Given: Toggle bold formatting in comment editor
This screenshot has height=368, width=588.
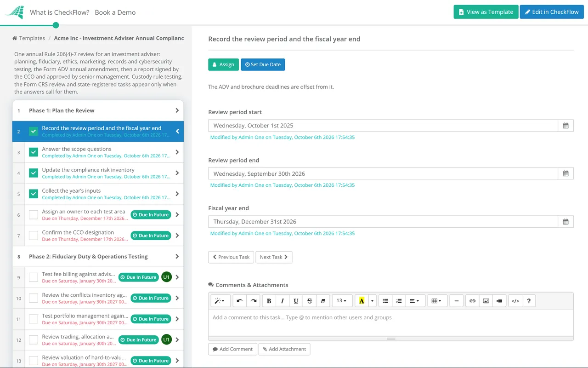Looking at the screenshot, I should pos(269,301).
